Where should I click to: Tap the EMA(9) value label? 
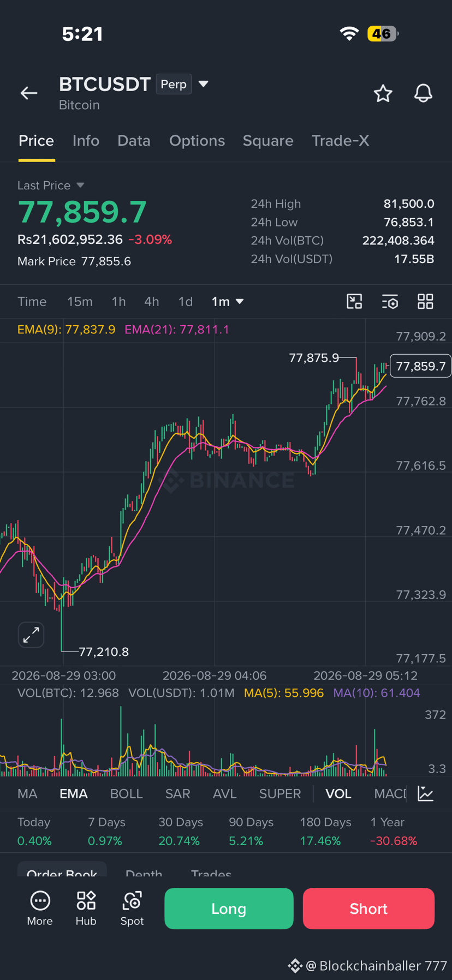click(x=67, y=330)
